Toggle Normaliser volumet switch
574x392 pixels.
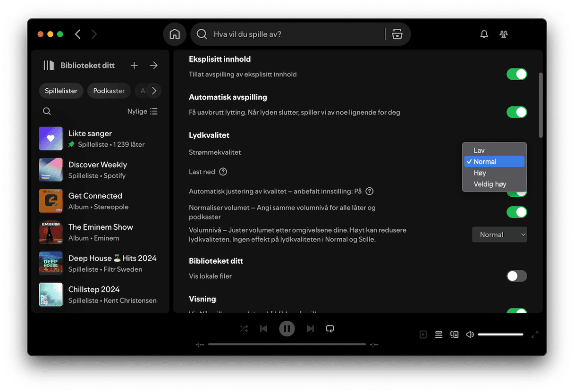[516, 212]
